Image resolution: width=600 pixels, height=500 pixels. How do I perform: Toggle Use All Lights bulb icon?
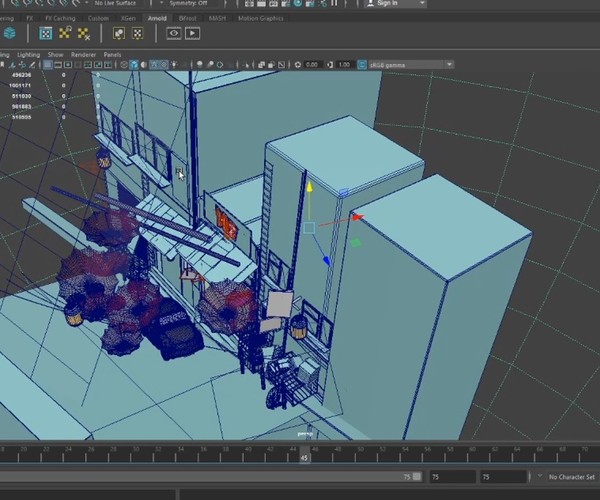174,65
